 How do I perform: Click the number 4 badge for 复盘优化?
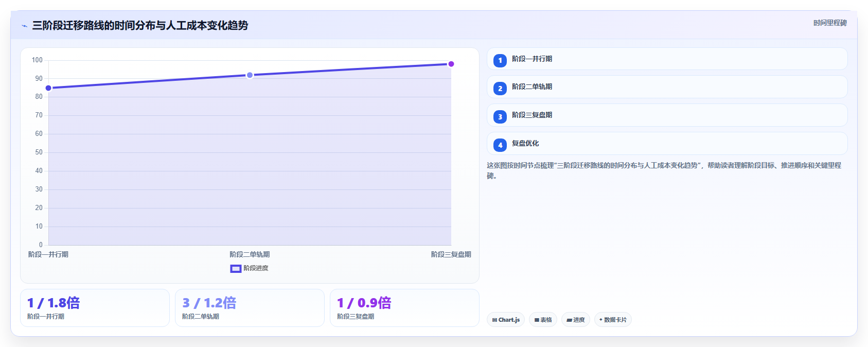500,145
